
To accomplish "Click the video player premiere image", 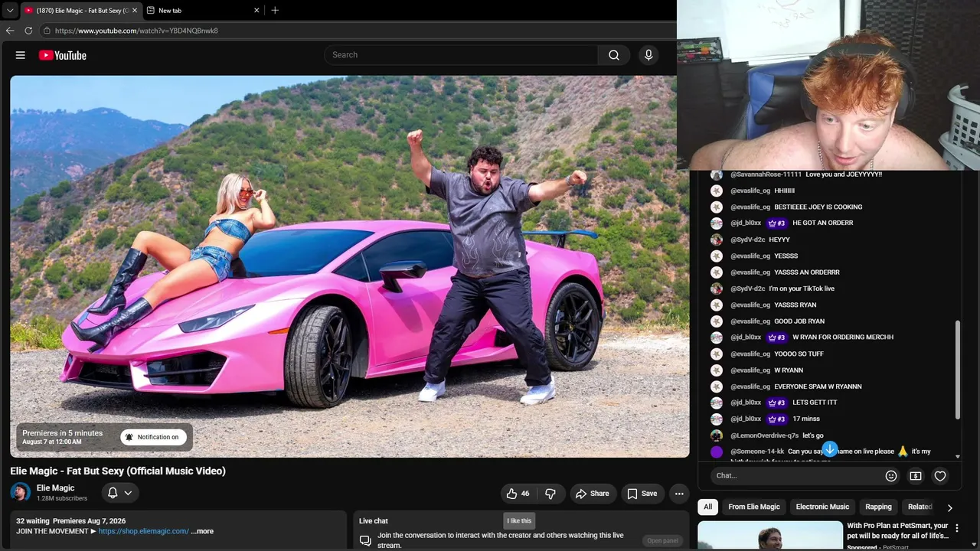I will [x=350, y=266].
